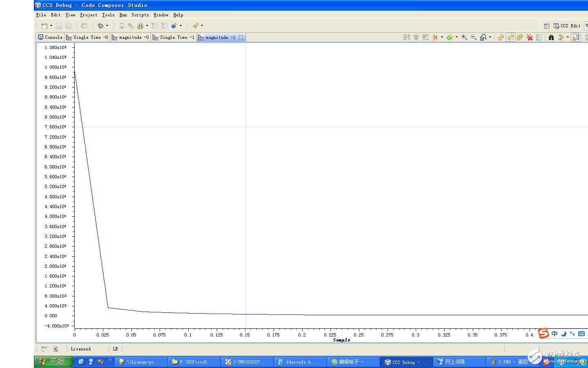Switch to the CCS Edit perspective
The height and width of the screenshot is (368, 588).
tap(567, 26)
